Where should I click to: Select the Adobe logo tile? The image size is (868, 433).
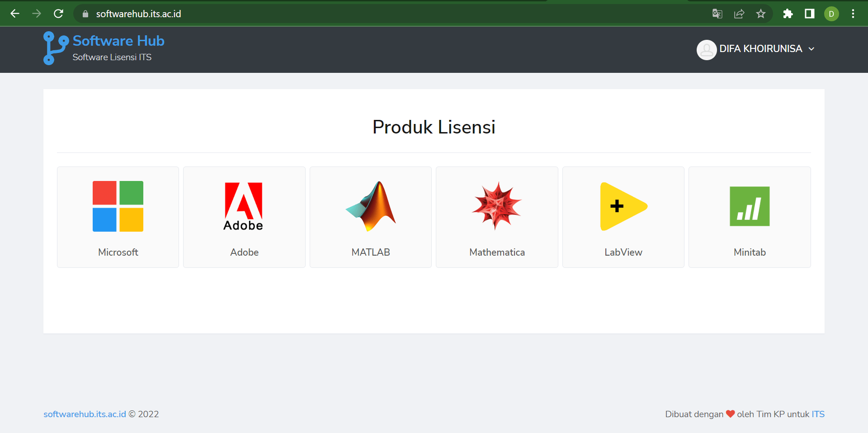tap(244, 206)
